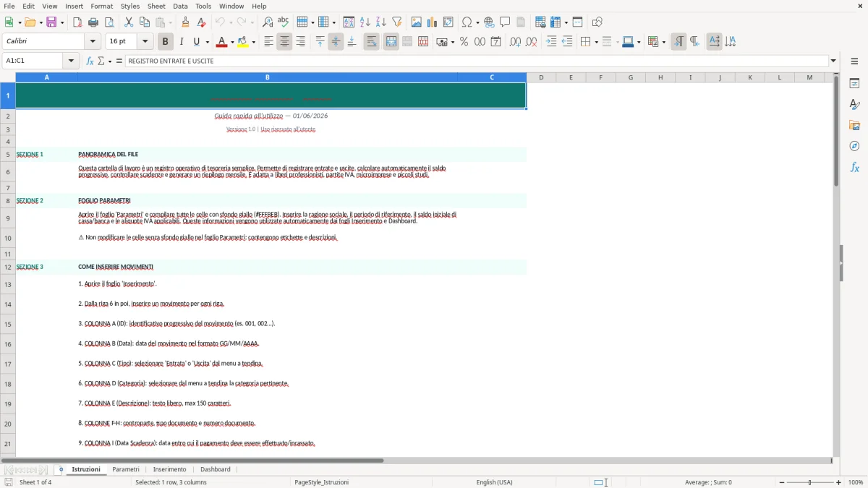The height and width of the screenshot is (488, 868).
Task: Switch to the Parametri sheet tab
Action: click(x=126, y=469)
